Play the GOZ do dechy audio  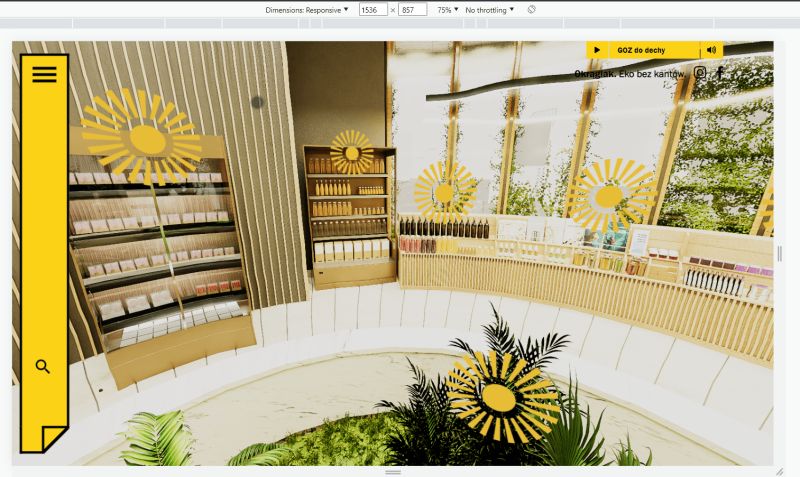(597, 50)
